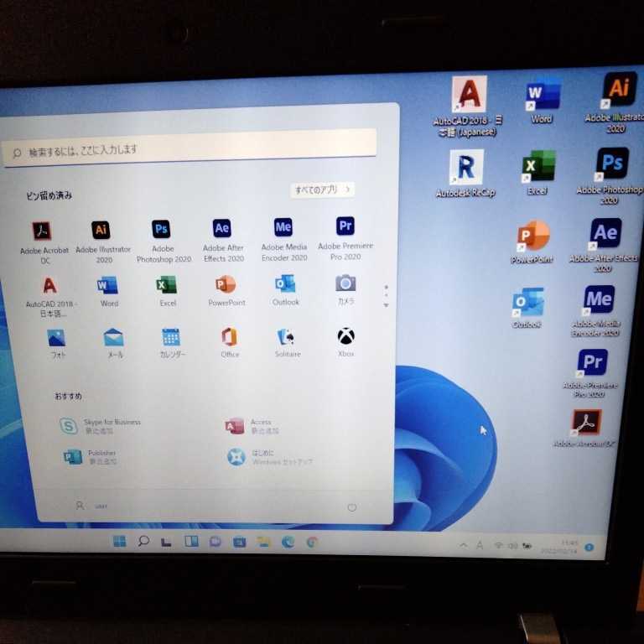
Task: Open the カレンダー (Calendar) app
Action: [x=172, y=343]
